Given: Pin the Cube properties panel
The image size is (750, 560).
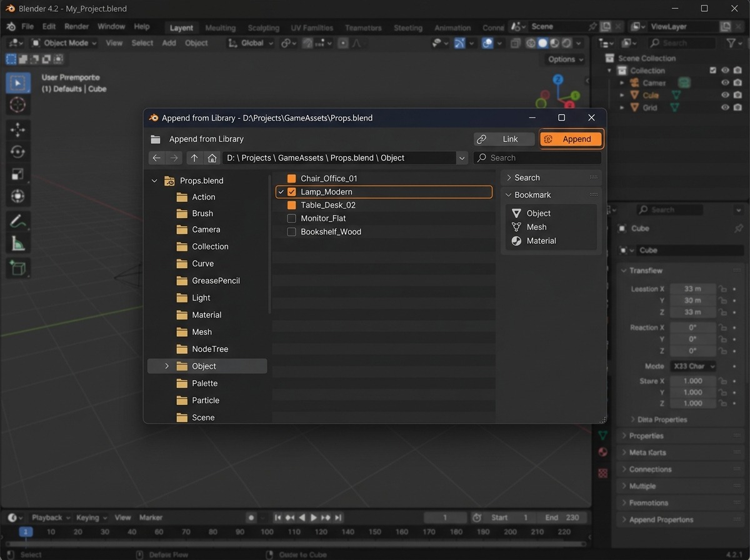Looking at the screenshot, I should tap(739, 228).
